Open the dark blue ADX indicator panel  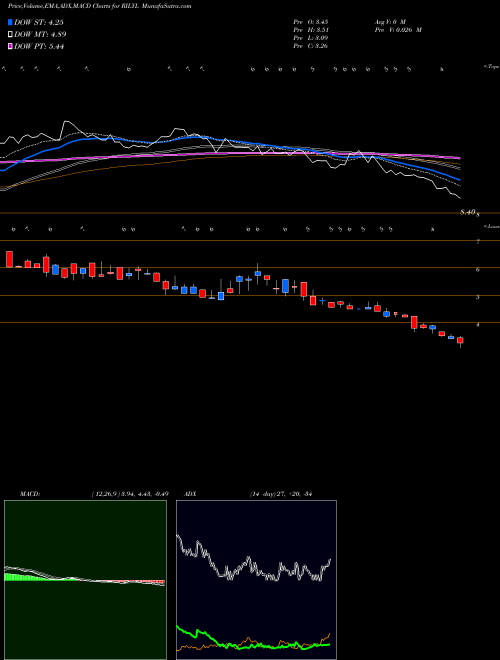256,580
